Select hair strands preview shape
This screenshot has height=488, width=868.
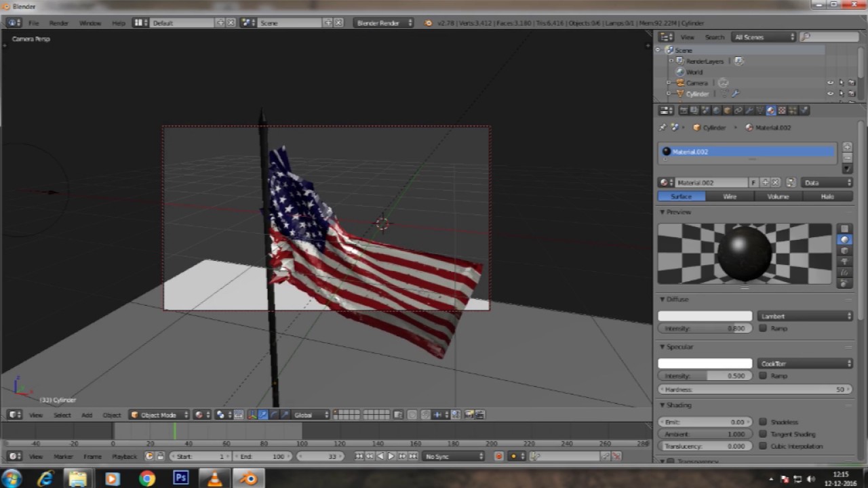pos(844,272)
